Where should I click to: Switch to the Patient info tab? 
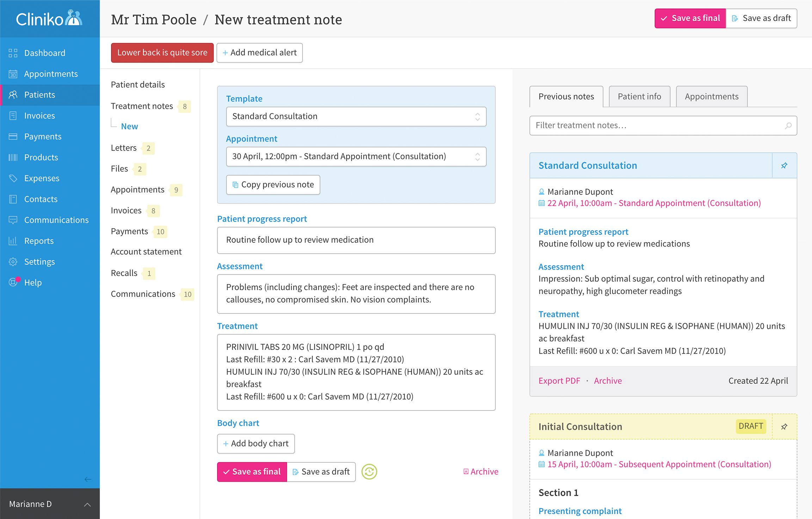tap(639, 97)
